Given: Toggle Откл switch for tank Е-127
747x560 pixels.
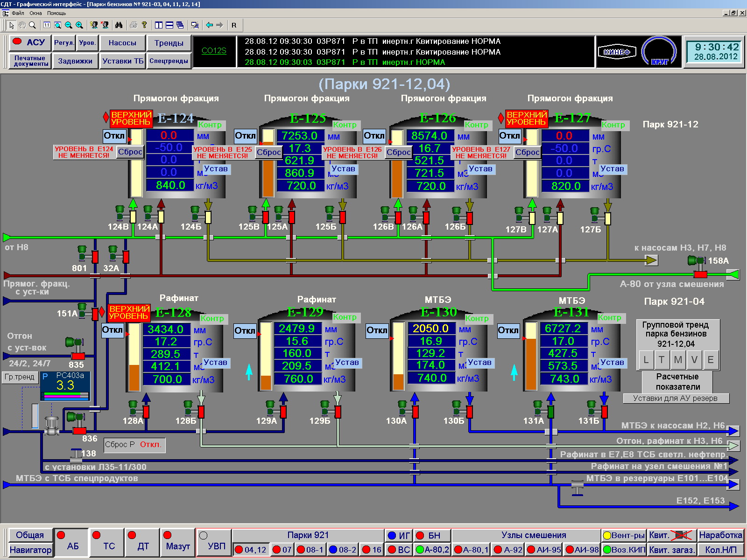Looking at the screenshot, I should click(509, 136).
